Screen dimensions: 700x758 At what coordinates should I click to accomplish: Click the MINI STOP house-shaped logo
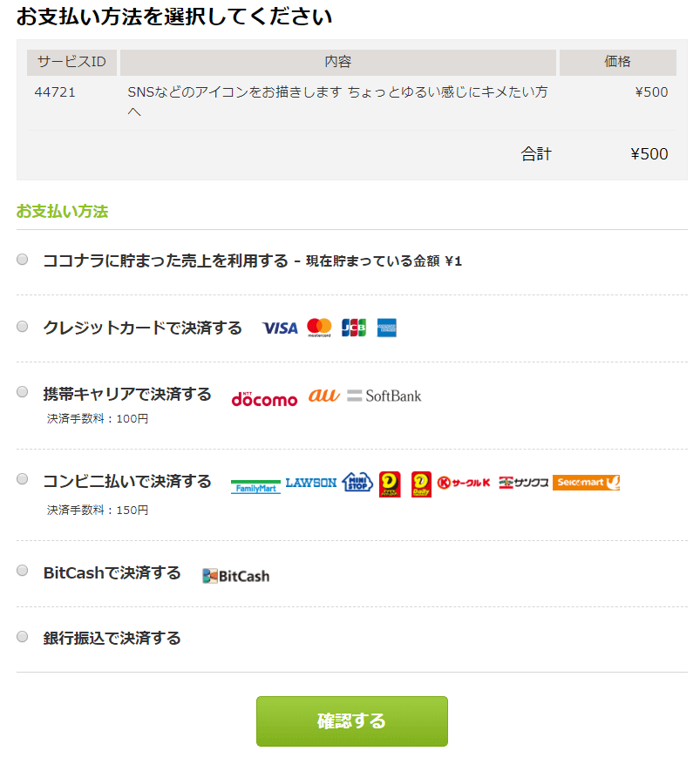(x=357, y=483)
